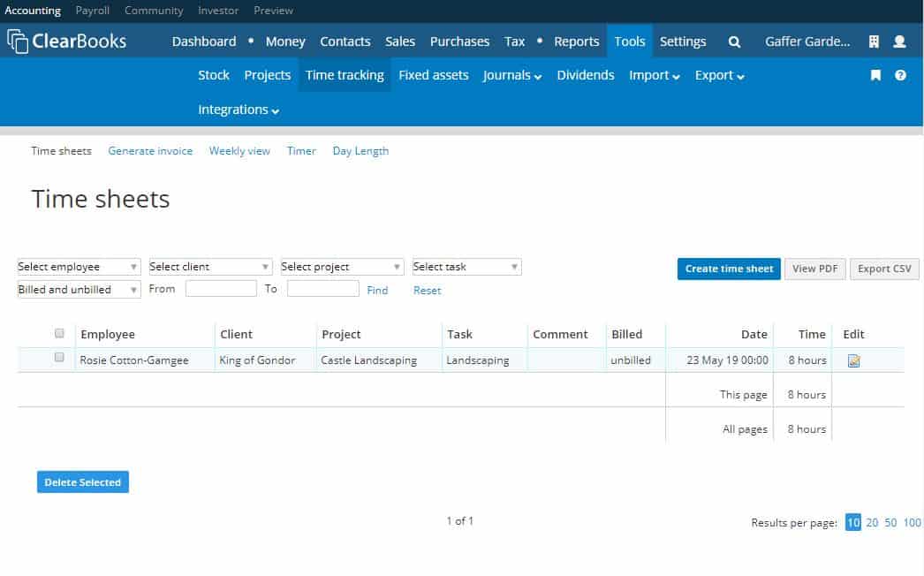Open the Timer link
924x576 pixels.
tap(302, 151)
